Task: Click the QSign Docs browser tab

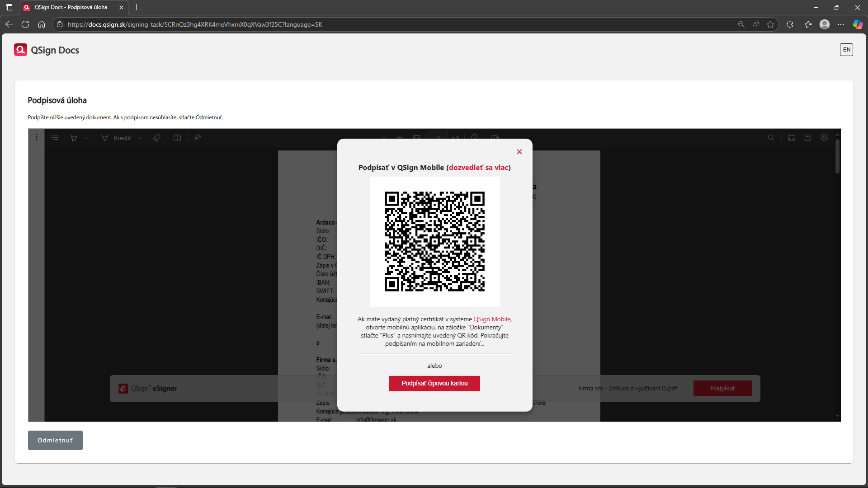Action: tap(71, 7)
